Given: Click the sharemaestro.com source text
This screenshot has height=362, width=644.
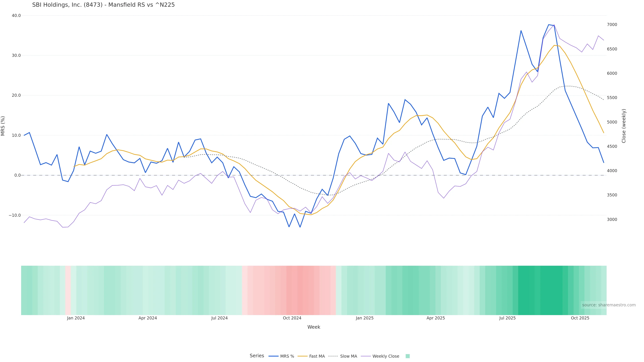Looking at the screenshot, I should click(x=609, y=305).
